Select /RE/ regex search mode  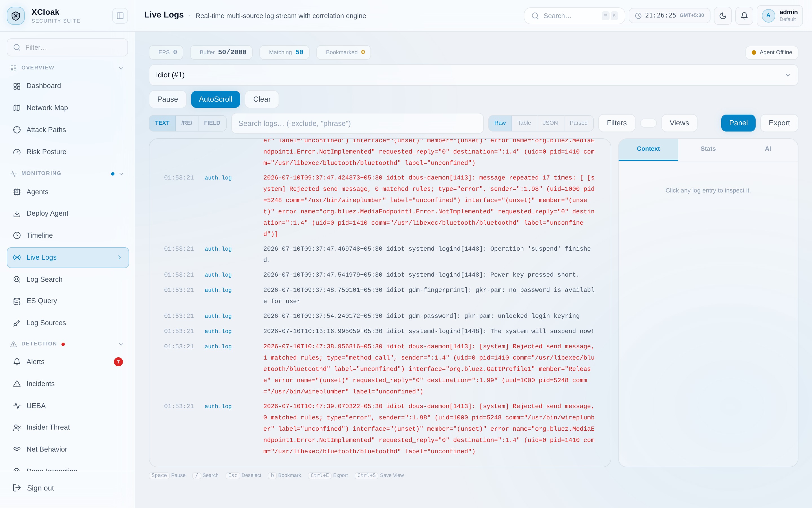[187, 123]
